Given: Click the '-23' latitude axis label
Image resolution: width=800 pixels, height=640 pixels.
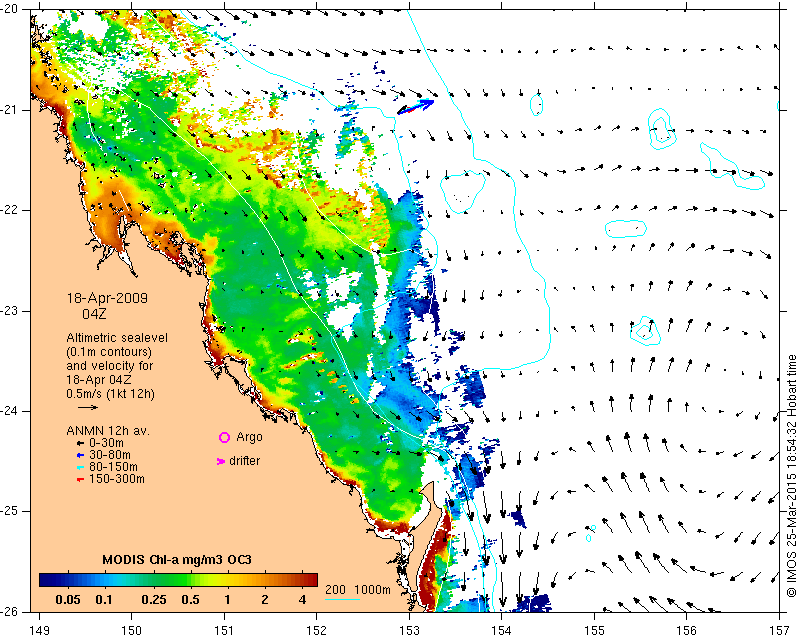Looking at the screenshot, I should (9, 311).
